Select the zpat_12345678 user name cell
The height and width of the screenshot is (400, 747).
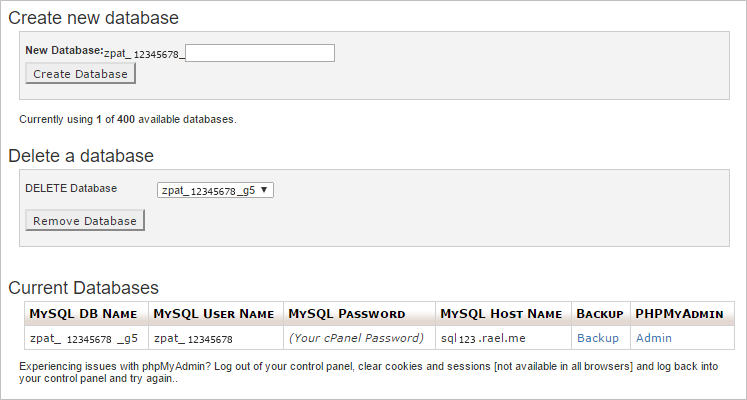coord(194,338)
